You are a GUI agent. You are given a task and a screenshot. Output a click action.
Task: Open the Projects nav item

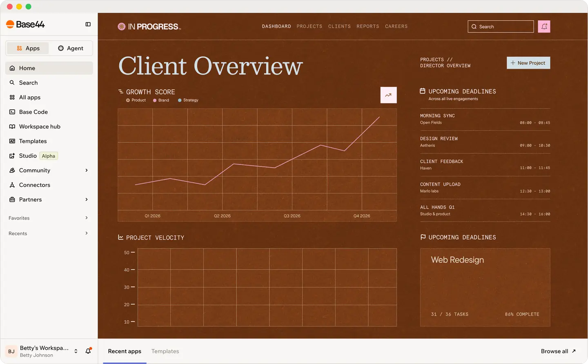pos(310,27)
